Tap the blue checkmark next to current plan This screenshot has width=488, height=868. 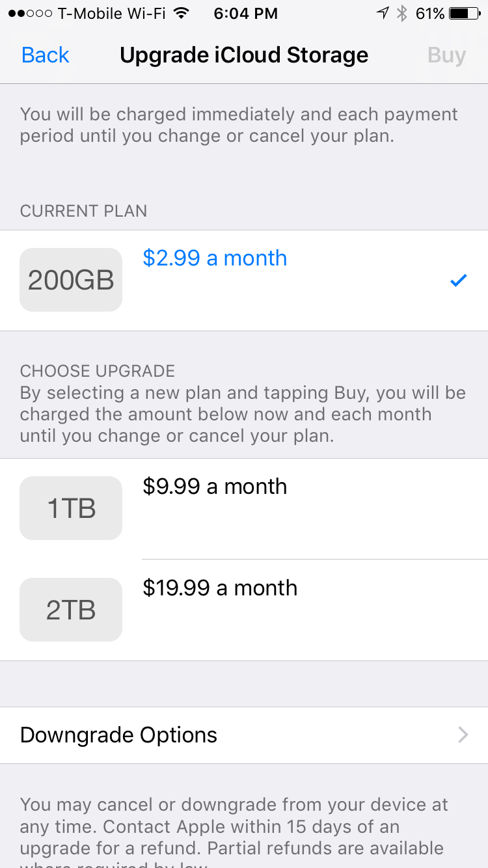458,280
